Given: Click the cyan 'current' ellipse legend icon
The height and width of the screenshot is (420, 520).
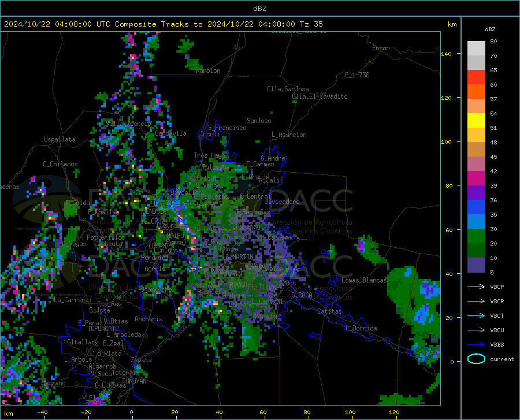Looking at the screenshot, I should tap(476, 359).
